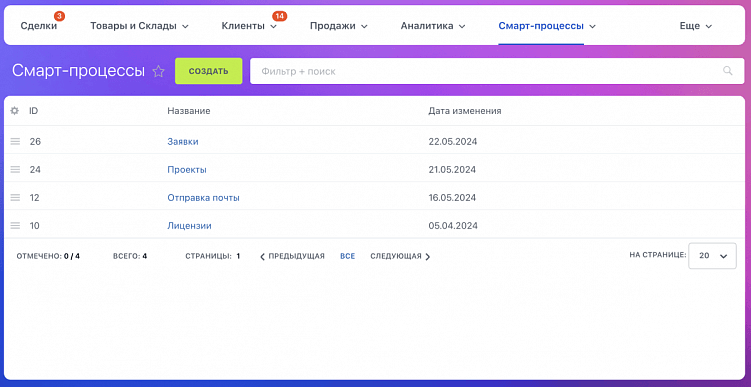
Task: Select date cell 16.05.2024
Action: pos(452,197)
